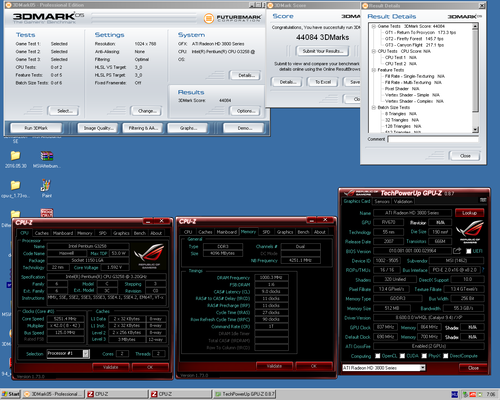Click Details under the System section

pyautogui.click(x=245, y=75)
